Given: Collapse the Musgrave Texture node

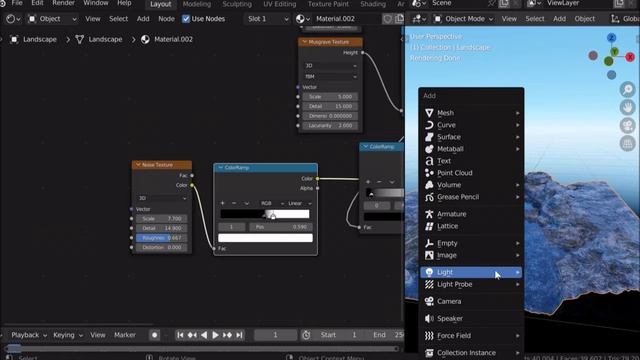Looking at the screenshot, I should coord(304,42).
